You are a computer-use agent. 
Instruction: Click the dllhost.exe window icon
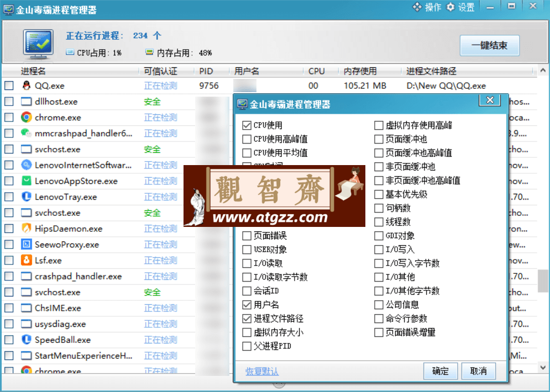pos(27,102)
